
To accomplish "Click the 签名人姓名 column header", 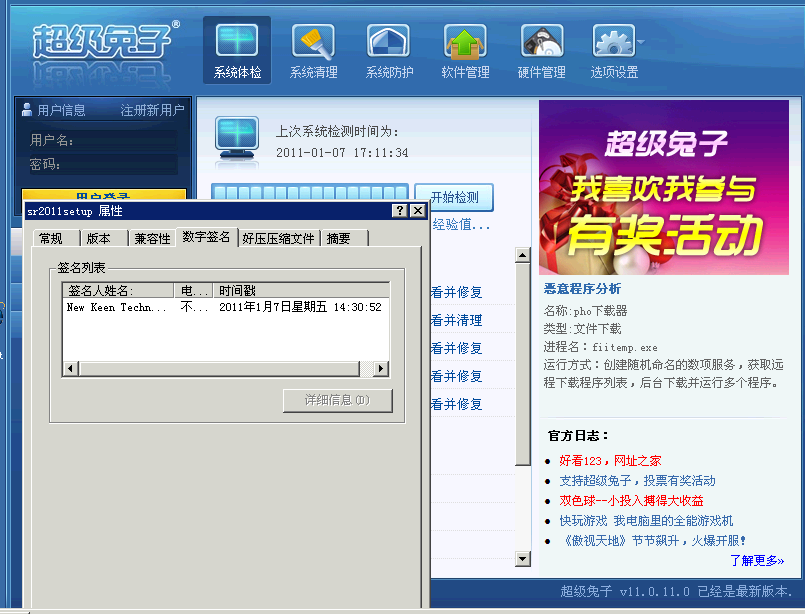I will (x=118, y=291).
